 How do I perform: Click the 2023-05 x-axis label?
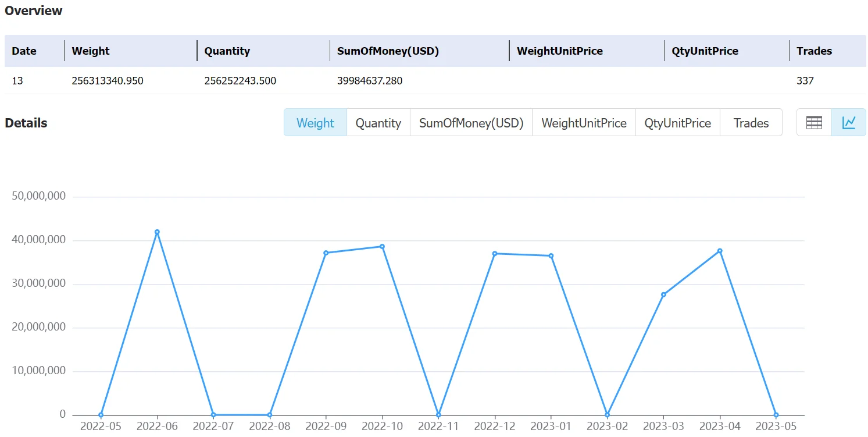(x=776, y=427)
